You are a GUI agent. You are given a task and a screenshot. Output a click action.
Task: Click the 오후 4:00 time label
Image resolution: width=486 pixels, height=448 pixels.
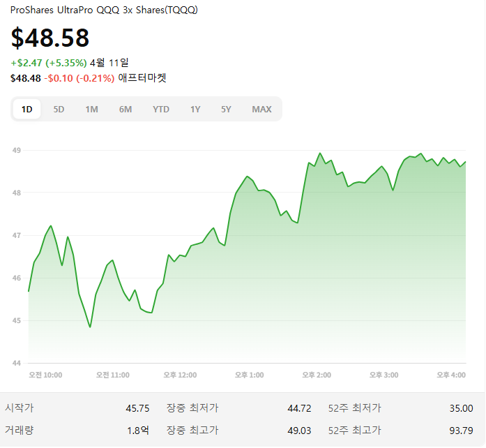451,375
